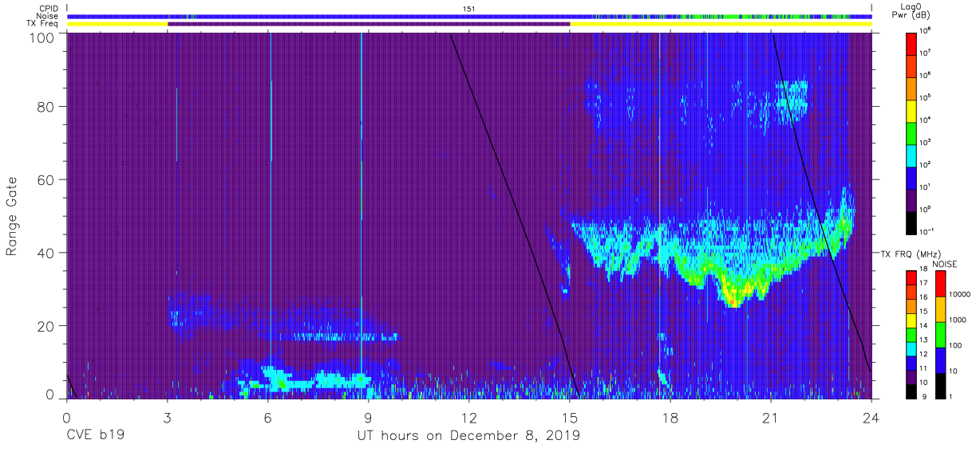The image size is (980, 452).
Task: Click the purple section of TX Freq strip
Action: click(x=369, y=24)
